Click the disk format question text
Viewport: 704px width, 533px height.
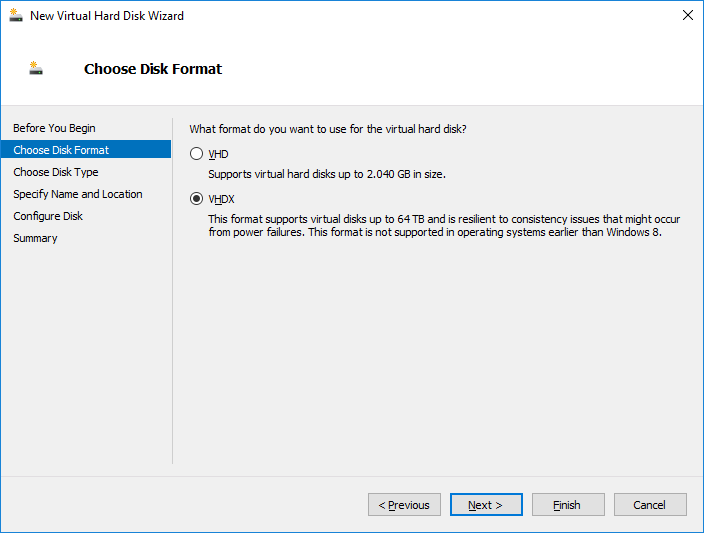328,129
